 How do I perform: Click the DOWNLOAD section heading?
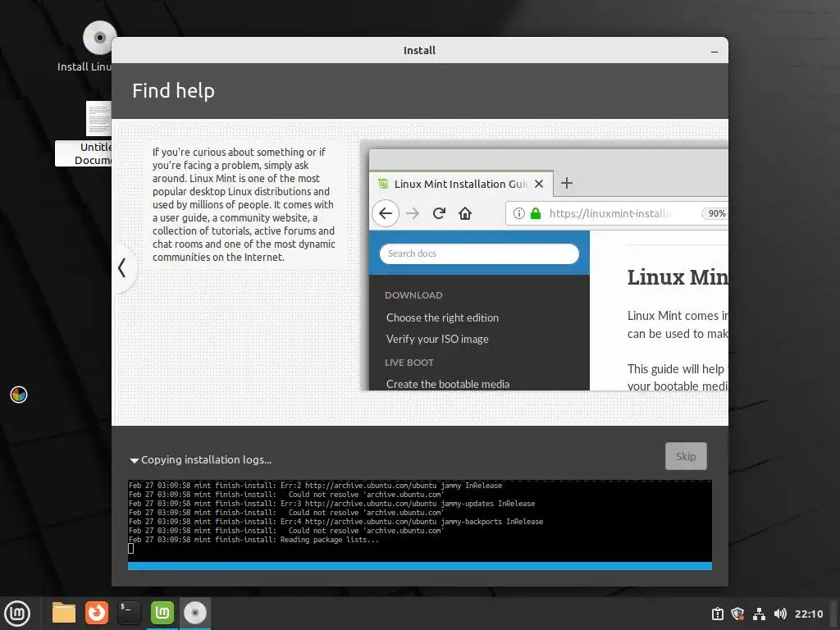point(413,295)
